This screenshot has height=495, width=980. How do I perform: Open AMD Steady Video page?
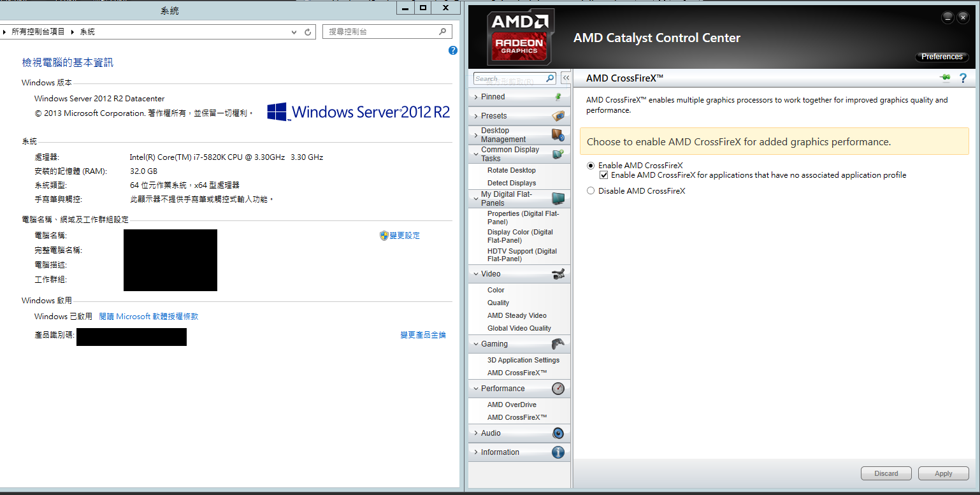(x=517, y=315)
